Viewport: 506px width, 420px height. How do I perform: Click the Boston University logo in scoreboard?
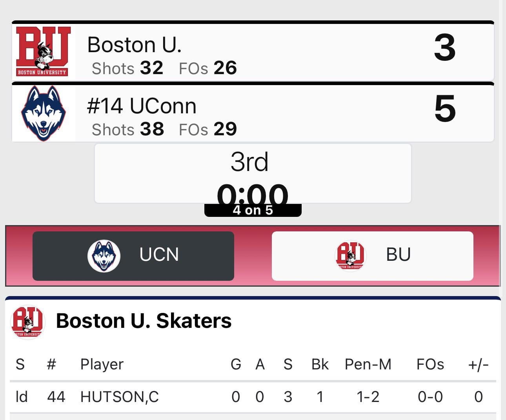tap(43, 51)
